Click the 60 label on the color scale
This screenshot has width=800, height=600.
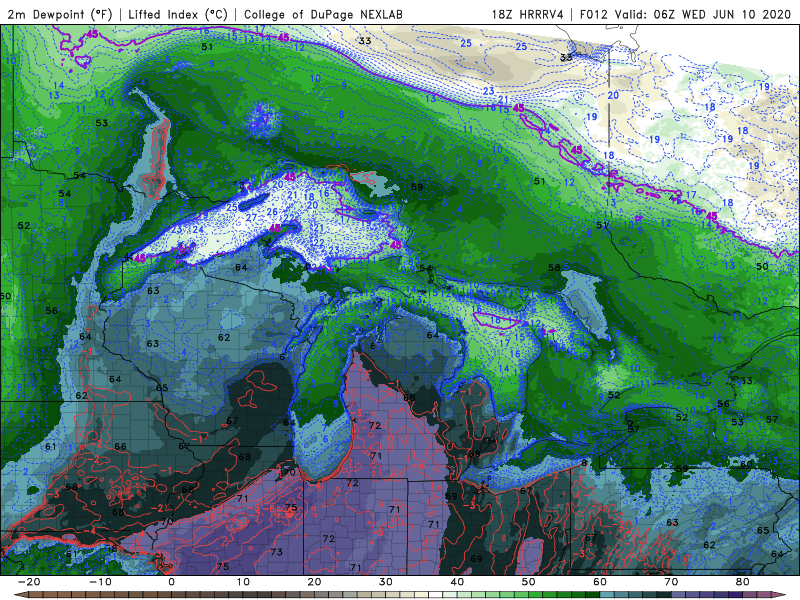[600, 582]
